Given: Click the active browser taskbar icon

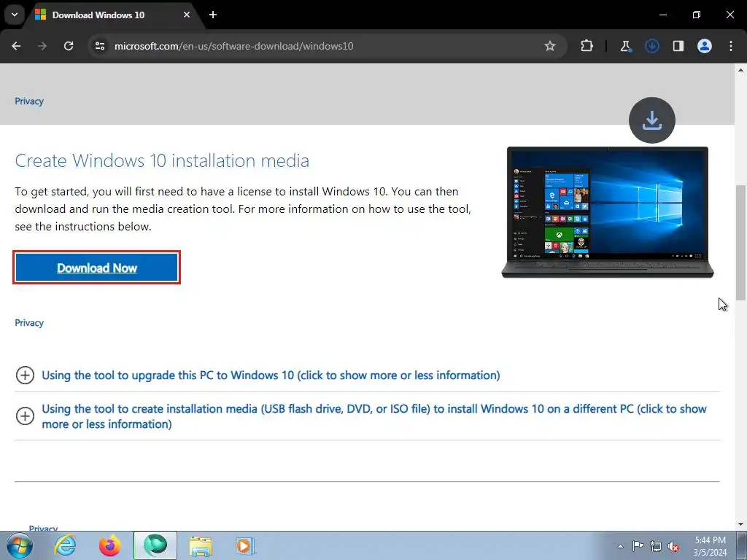Looking at the screenshot, I should (x=155, y=545).
